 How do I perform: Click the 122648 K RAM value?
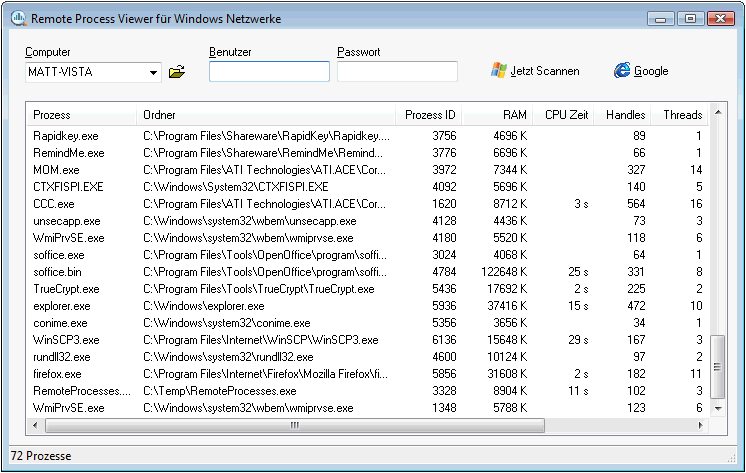pos(504,272)
